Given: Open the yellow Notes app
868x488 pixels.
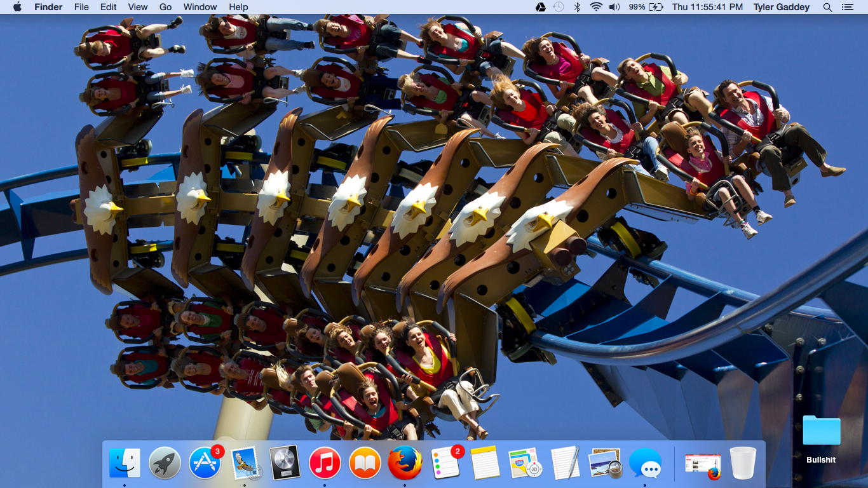Looking at the screenshot, I should (x=485, y=463).
